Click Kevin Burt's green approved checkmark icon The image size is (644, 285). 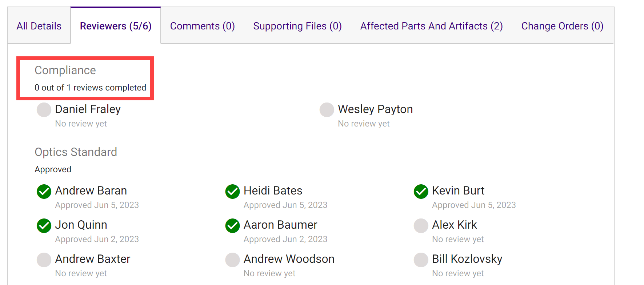[x=421, y=192]
